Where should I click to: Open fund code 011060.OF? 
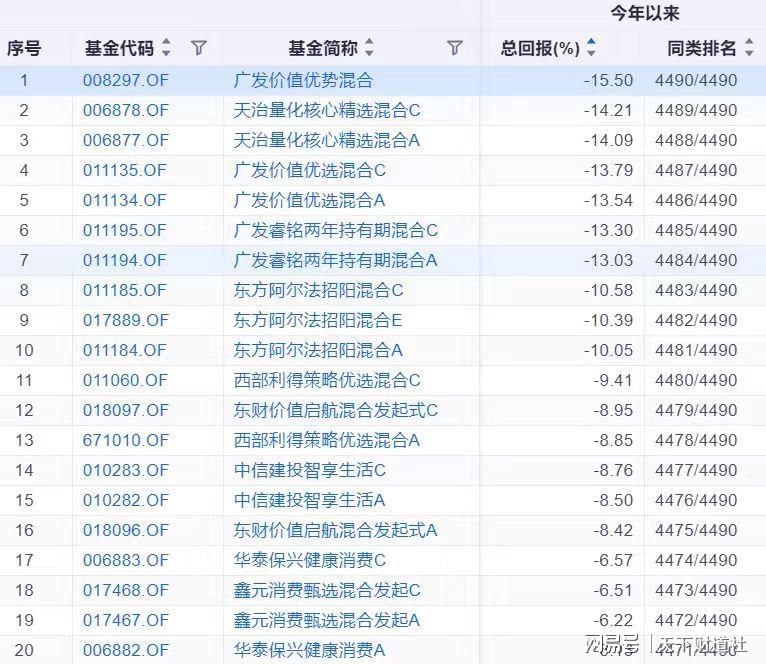125,380
